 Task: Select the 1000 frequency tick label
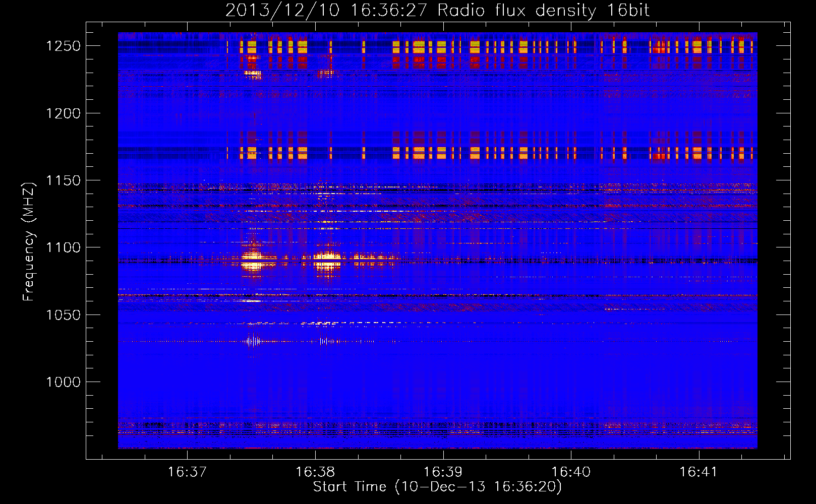(x=64, y=382)
